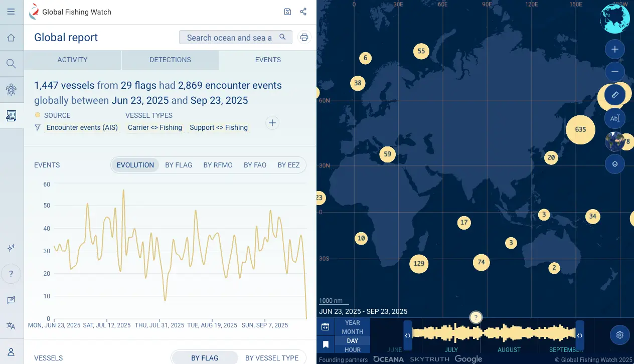This screenshot has width=634, height=364.
Task: Open the timebar settings gear
Action: [619, 334]
